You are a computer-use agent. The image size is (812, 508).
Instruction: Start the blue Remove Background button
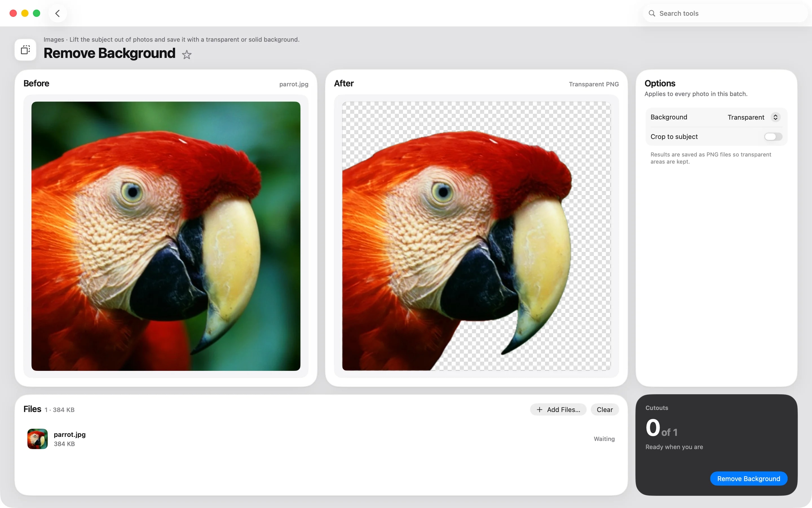[748, 478]
